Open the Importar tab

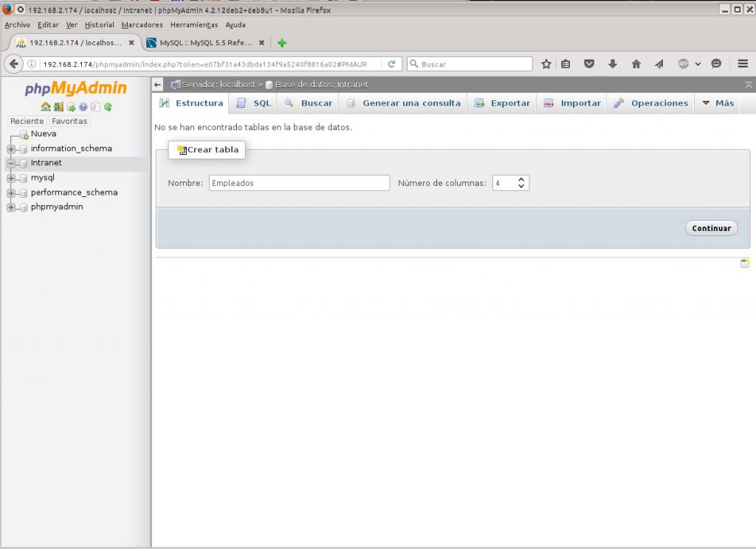click(572, 103)
